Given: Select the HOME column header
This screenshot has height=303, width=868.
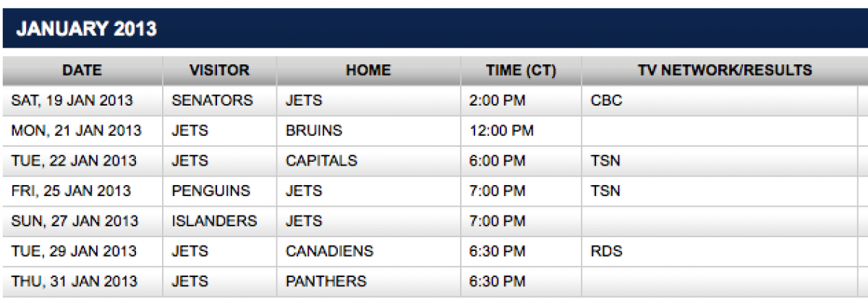Looking at the screenshot, I should pos(368,70).
